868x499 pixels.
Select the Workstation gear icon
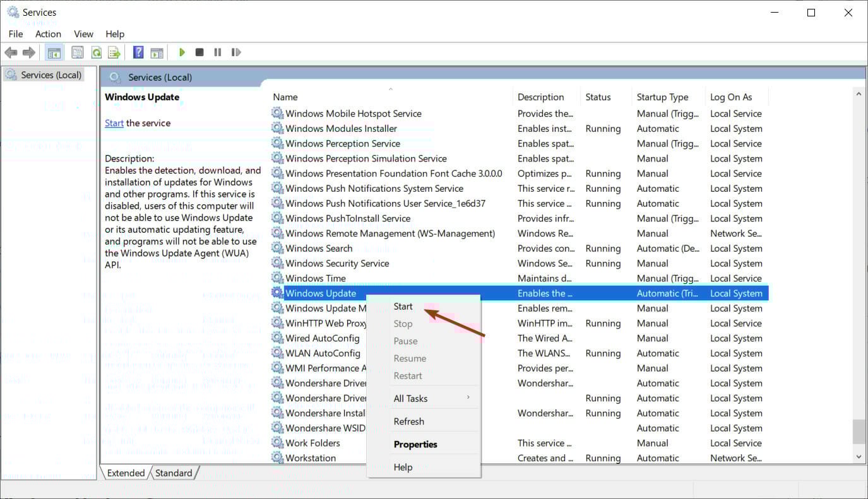[x=277, y=457]
